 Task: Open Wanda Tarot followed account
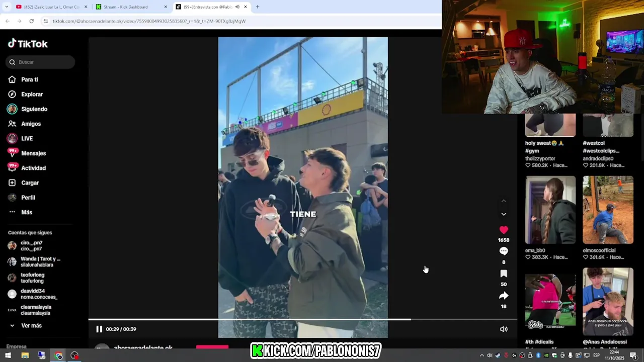click(34, 262)
